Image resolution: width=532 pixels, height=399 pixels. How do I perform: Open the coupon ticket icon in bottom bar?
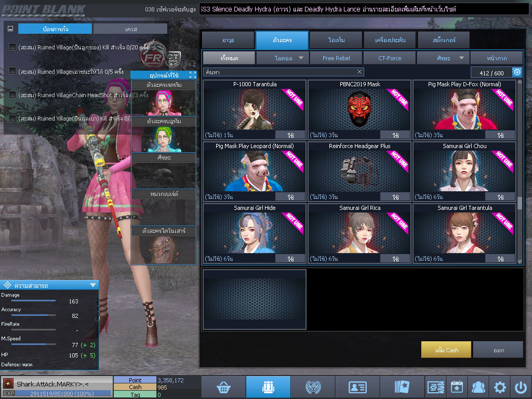(x=436, y=387)
